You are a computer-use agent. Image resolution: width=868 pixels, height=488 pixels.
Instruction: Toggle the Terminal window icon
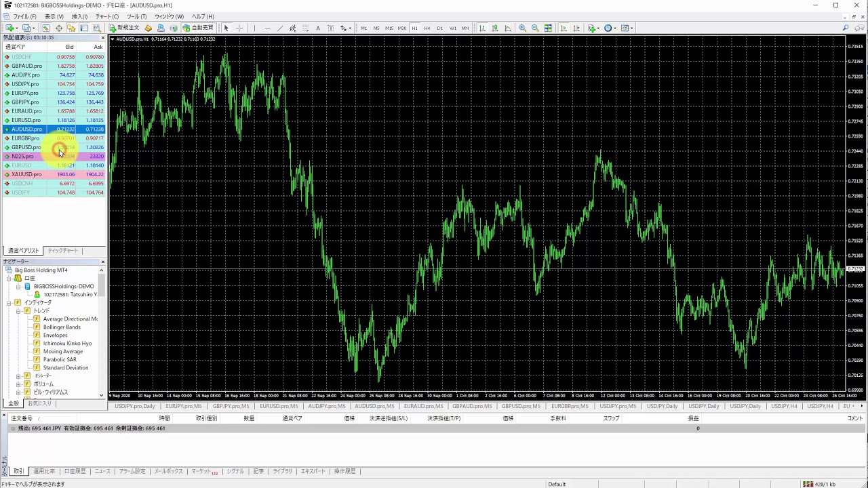(x=84, y=28)
